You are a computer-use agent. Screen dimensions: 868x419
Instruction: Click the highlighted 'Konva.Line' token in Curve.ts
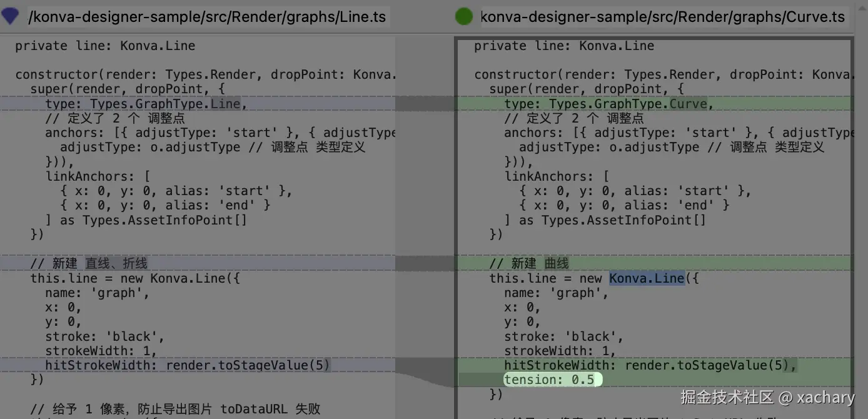click(x=647, y=278)
